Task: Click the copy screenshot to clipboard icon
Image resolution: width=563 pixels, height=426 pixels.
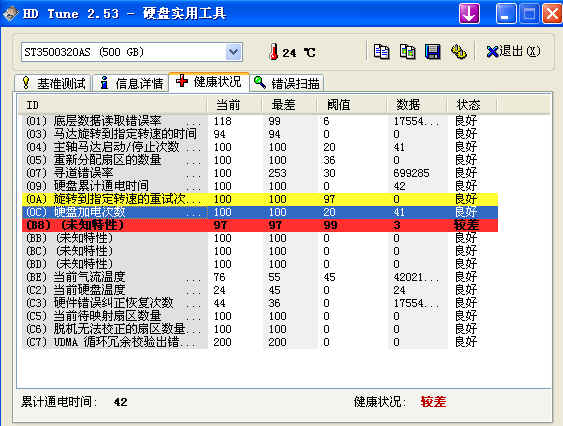Action: [x=407, y=52]
